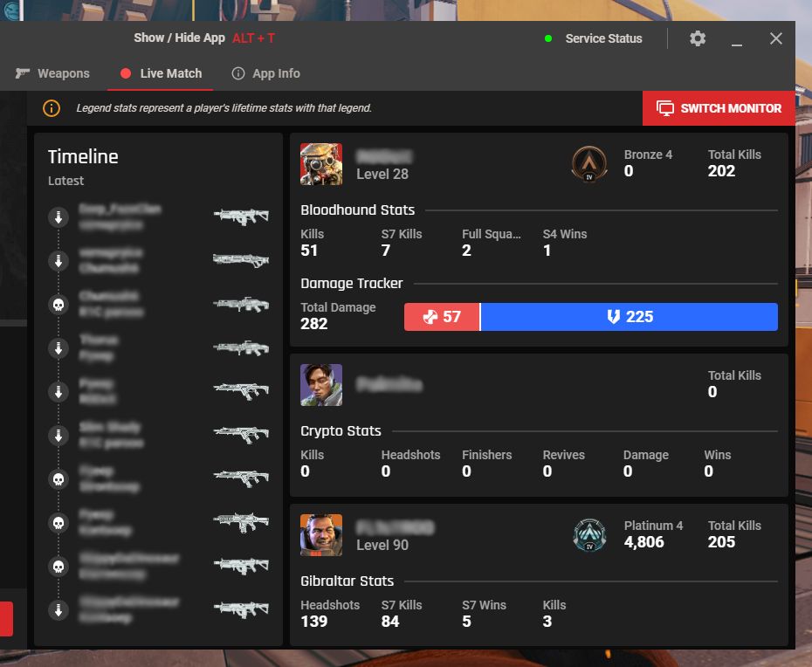Click the Damage Tracker heading
The height and width of the screenshot is (667, 812).
(352, 283)
